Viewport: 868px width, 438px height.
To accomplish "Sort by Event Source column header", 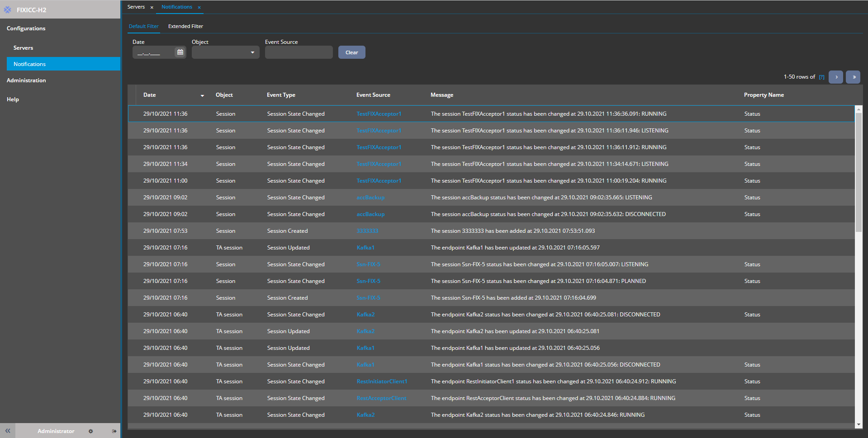I will [373, 95].
